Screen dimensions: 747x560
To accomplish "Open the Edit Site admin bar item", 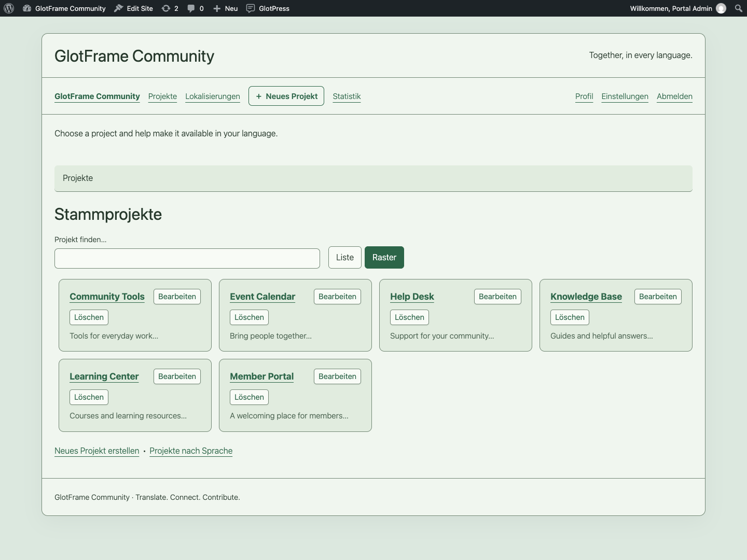I will tap(133, 8).
